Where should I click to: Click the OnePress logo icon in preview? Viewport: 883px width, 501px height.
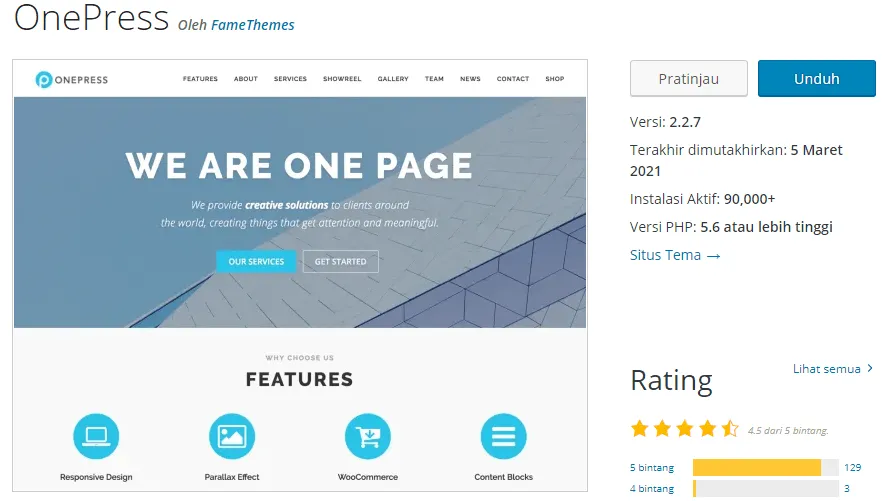click(x=44, y=79)
